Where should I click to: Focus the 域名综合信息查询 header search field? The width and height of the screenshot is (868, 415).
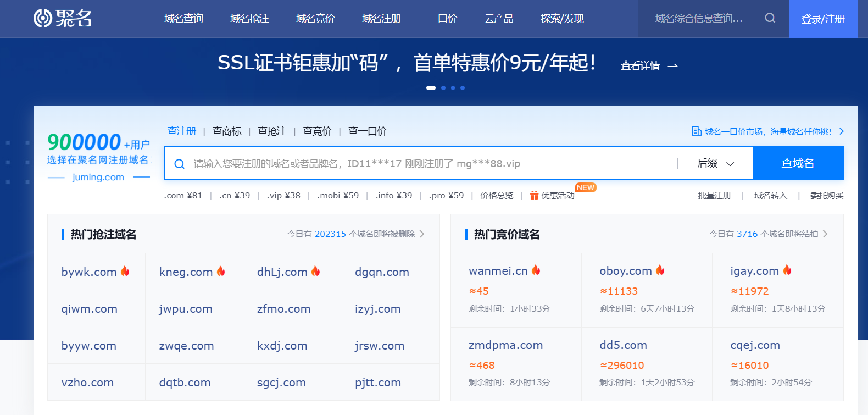pos(699,19)
